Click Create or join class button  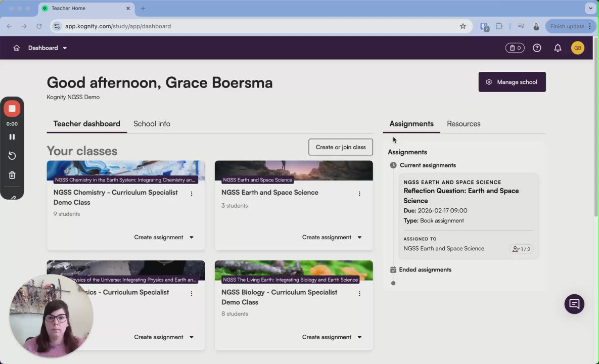pos(340,147)
